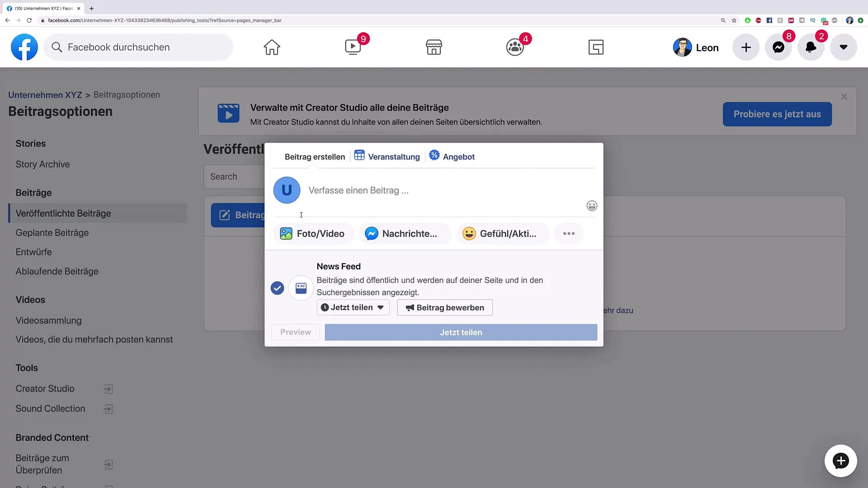Click external-link icon next to Beiträge zum Überprüfen
Image resolution: width=868 pixels, height=488 pixels.
click(108, 465)
